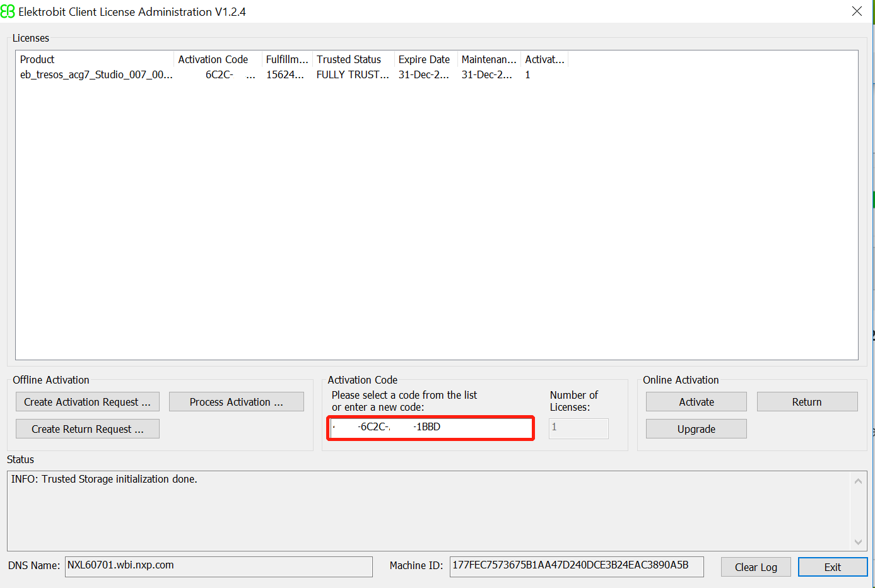The height and width of the screenshot is (588, 875).
Task: Click the Exit button
Action: (x=833, y=567)
